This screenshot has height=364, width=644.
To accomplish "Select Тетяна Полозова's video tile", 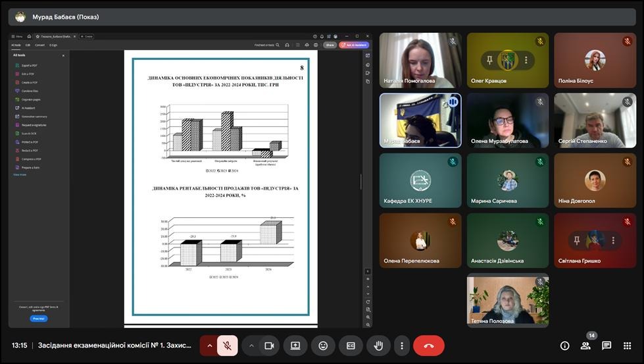I will pos(507,300).
